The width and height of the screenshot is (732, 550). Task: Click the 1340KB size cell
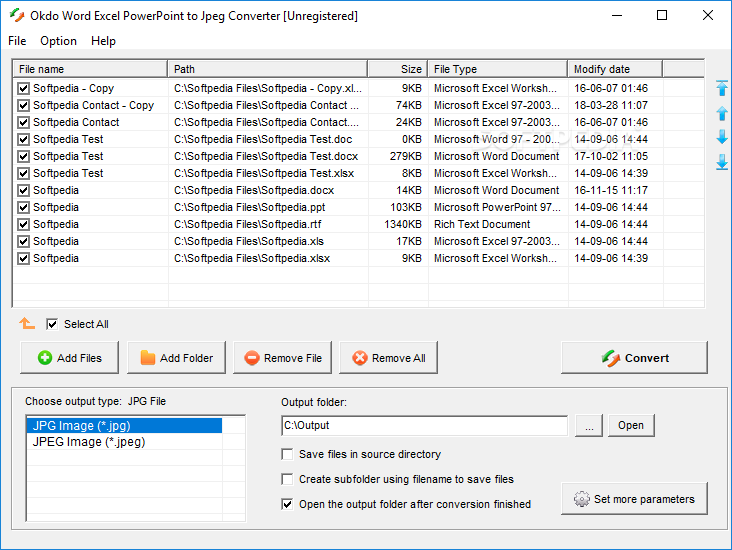click(403, 225)
